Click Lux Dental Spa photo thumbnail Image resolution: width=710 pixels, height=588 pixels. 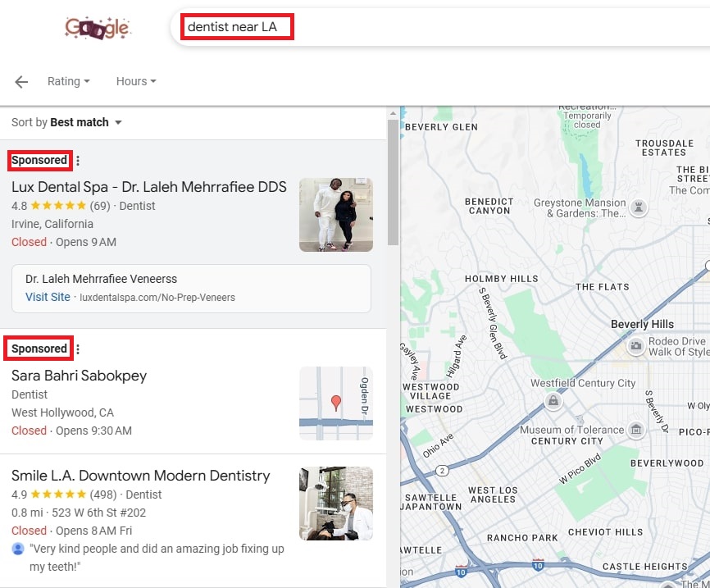coord(336,215)
